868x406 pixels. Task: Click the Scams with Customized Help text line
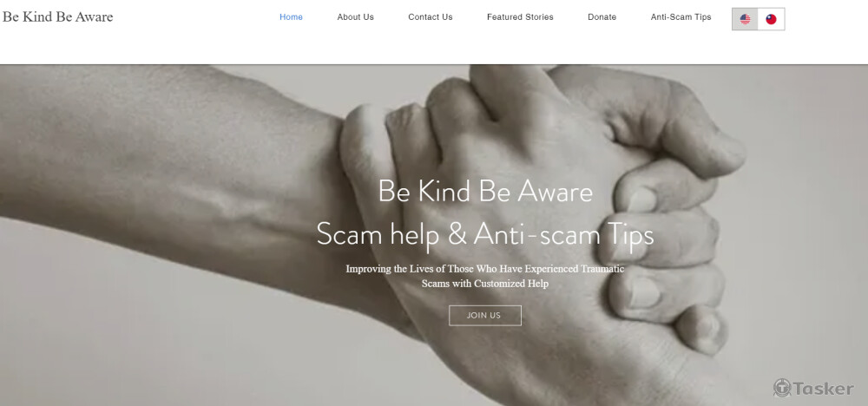[485, 284]
